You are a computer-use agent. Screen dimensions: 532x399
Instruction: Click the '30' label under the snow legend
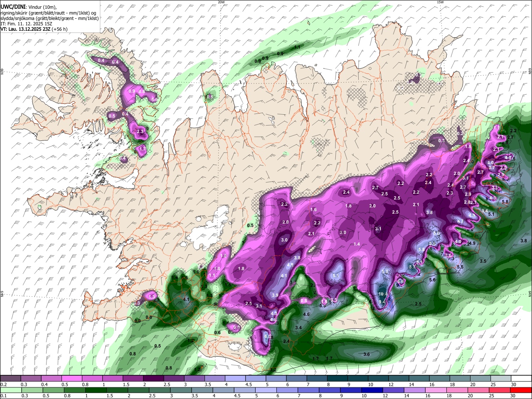tap(514, 384)
